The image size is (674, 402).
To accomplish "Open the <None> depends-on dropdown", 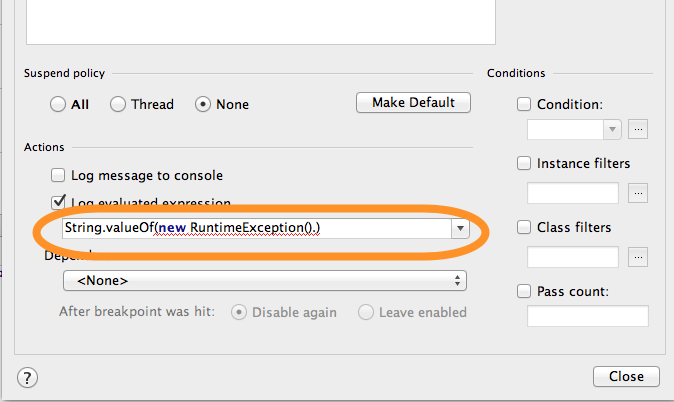I will pos(265,281).
